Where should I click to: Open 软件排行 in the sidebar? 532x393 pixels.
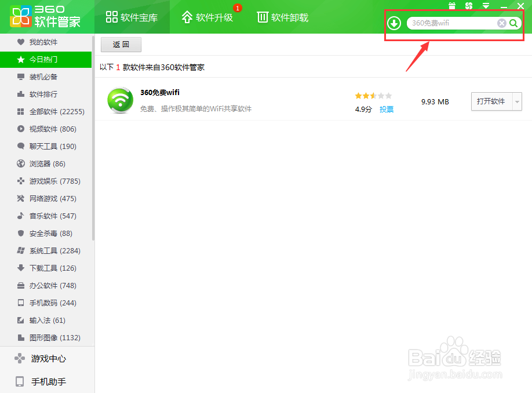(46, 94)
